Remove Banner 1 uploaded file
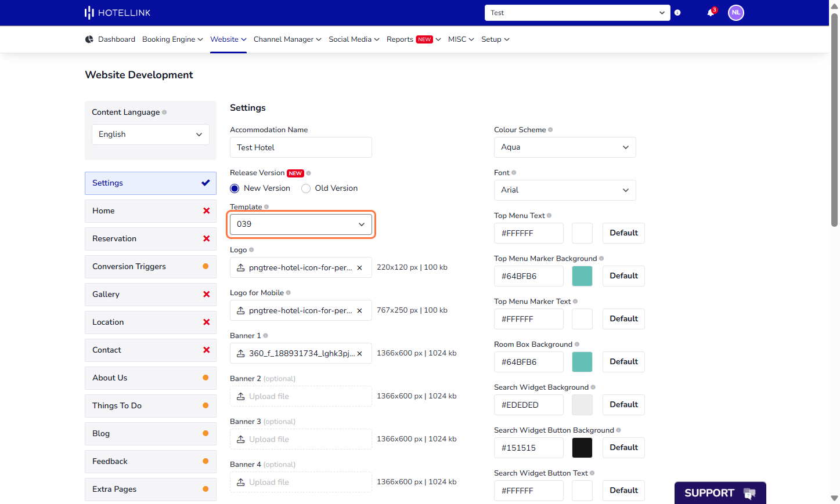 click(x=360, y=354)
